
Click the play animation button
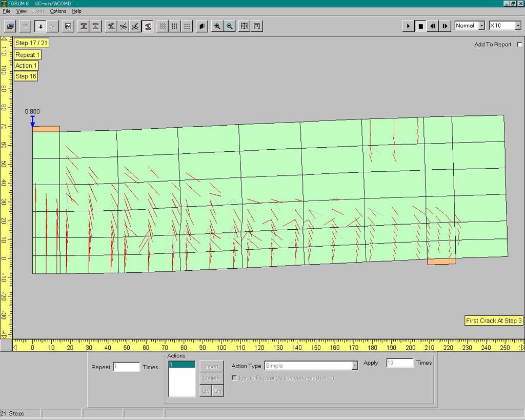click(408, 26)
